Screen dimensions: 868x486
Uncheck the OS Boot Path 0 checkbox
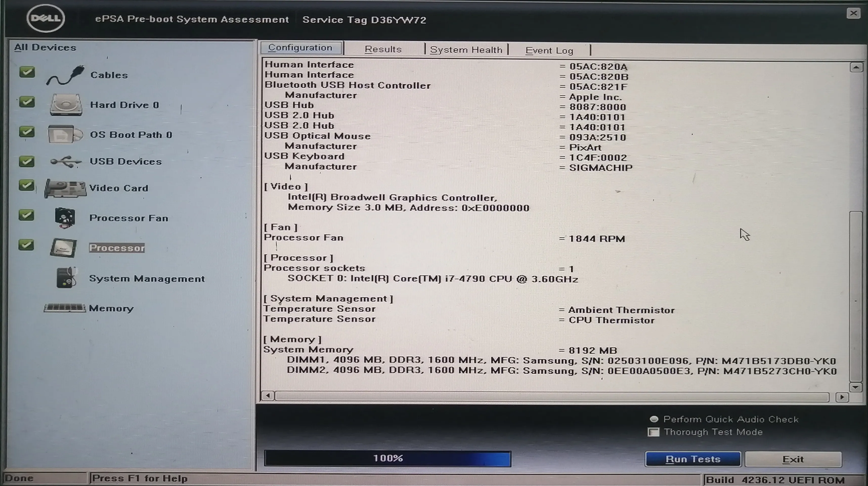pos(27,132)
